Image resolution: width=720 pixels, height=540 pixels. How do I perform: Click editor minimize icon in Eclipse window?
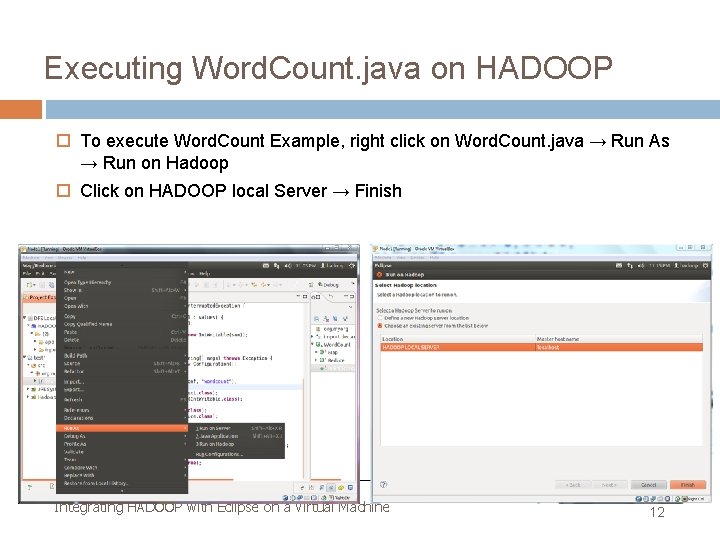click(x=298, y=297)
